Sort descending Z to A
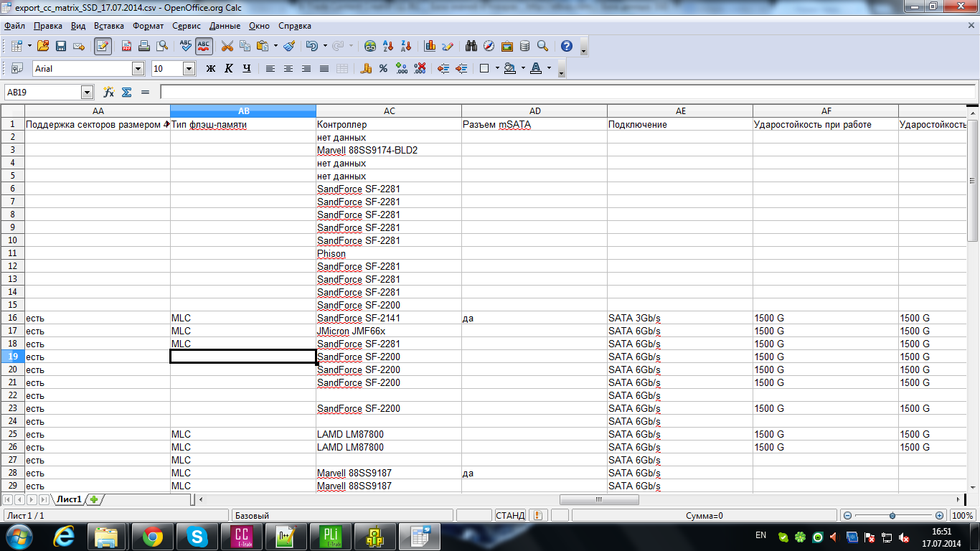Viewport: 980px width, 551px height. coord(406,46)
